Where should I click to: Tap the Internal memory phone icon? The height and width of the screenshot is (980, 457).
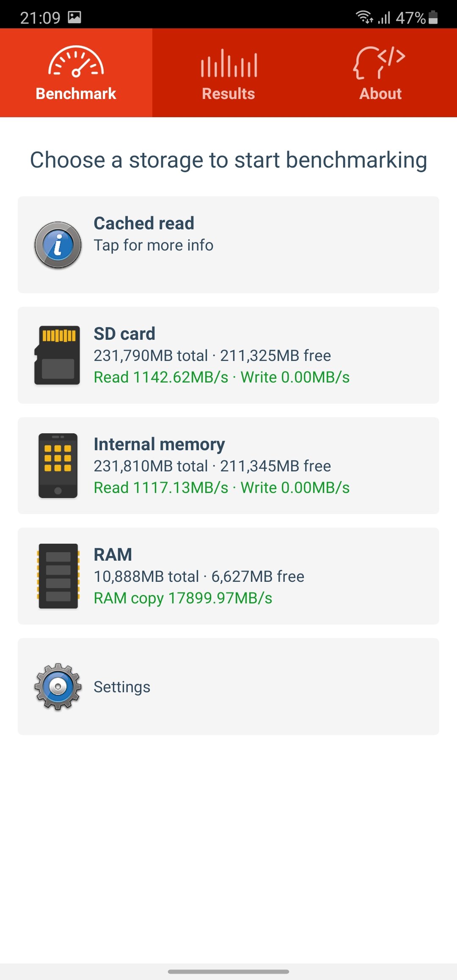pos(58,465)
